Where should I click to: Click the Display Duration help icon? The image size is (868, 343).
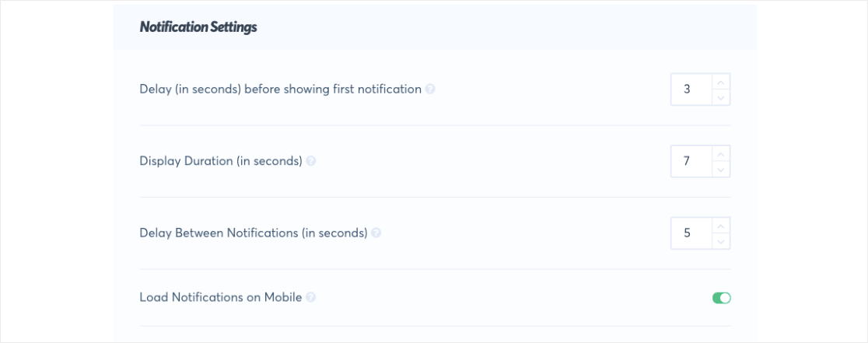pyautogui.click(x=311, y=162)
